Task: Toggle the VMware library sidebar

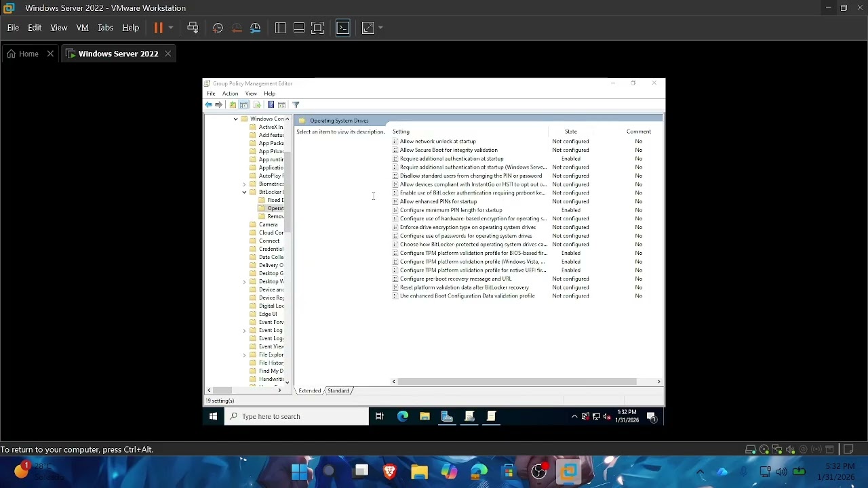Action: click(281, 28)
